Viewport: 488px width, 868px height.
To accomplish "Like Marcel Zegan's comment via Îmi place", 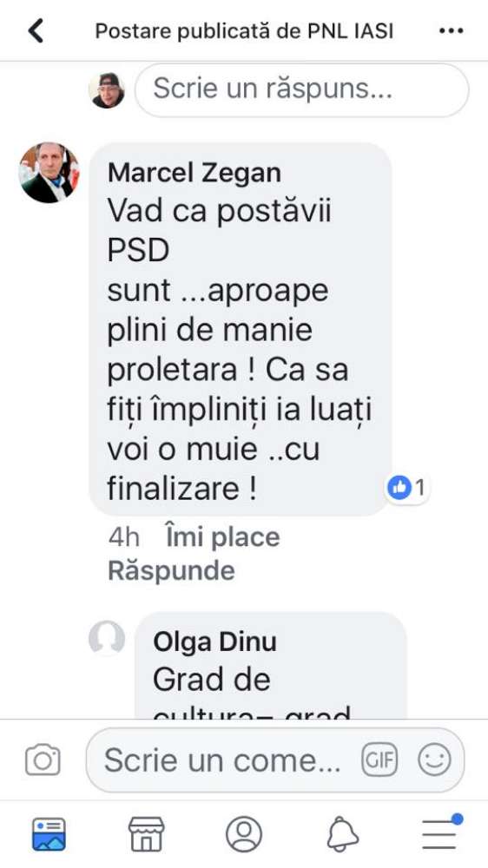I will pos(222,537).
